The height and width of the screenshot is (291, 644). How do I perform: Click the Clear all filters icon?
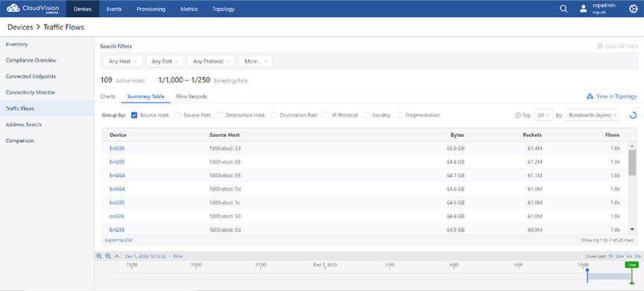599,46
